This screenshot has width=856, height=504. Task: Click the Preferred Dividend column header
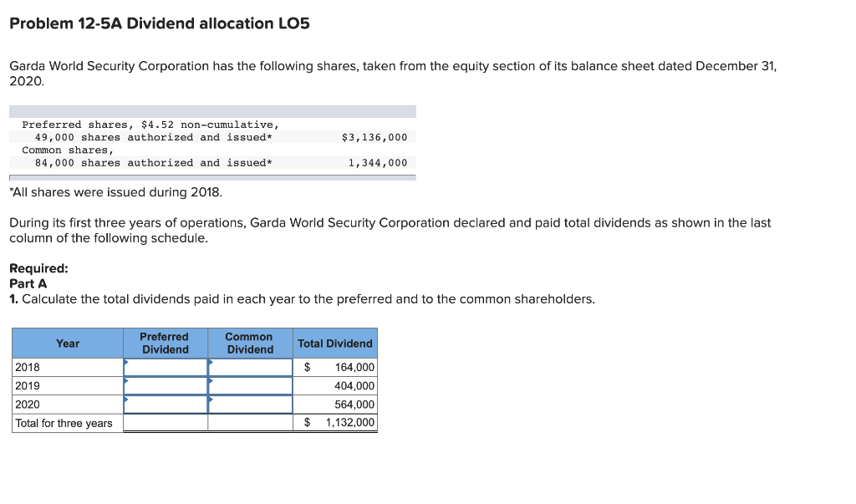coord(166,344)
